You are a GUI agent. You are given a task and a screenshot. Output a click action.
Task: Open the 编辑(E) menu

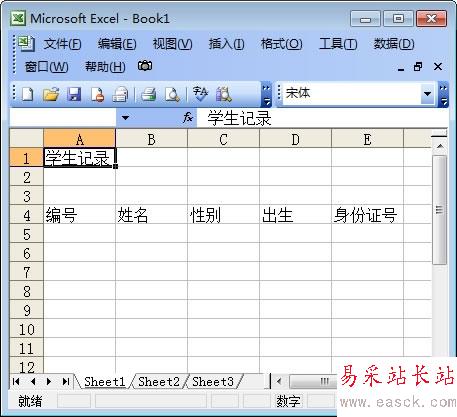pyautogui.click(x=117, y=44)
